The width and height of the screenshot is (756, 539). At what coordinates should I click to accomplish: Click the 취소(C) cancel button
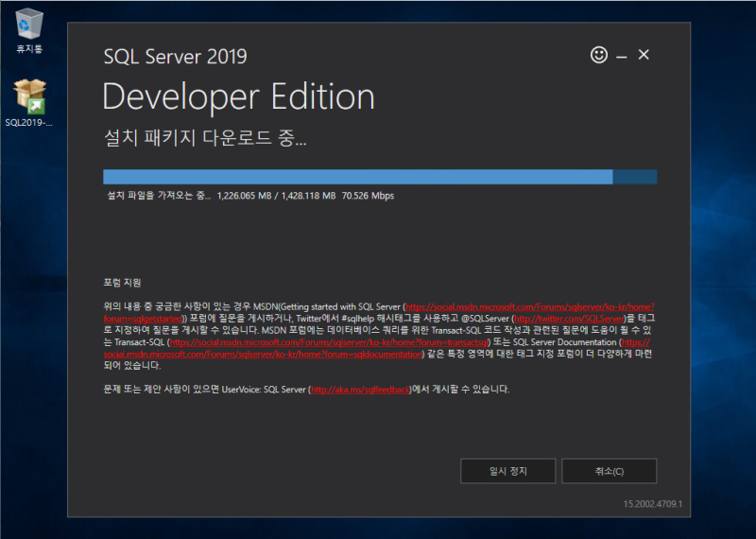(x=609, y=471)
